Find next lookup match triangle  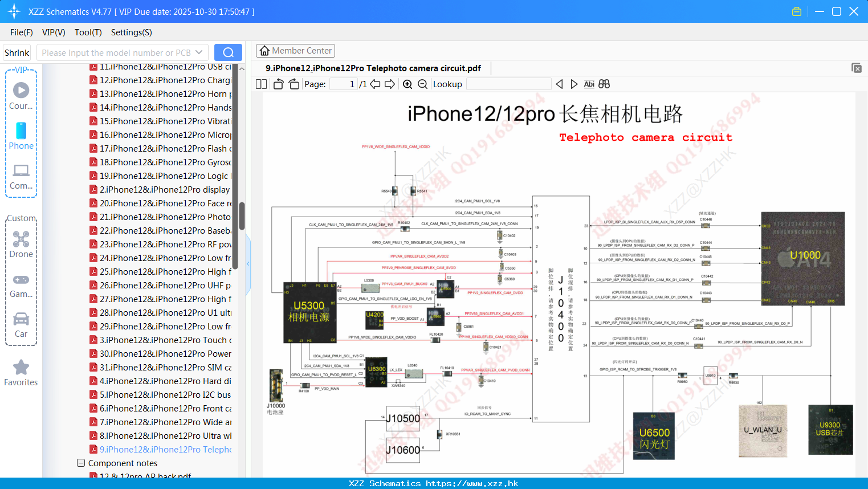[574, 84]
